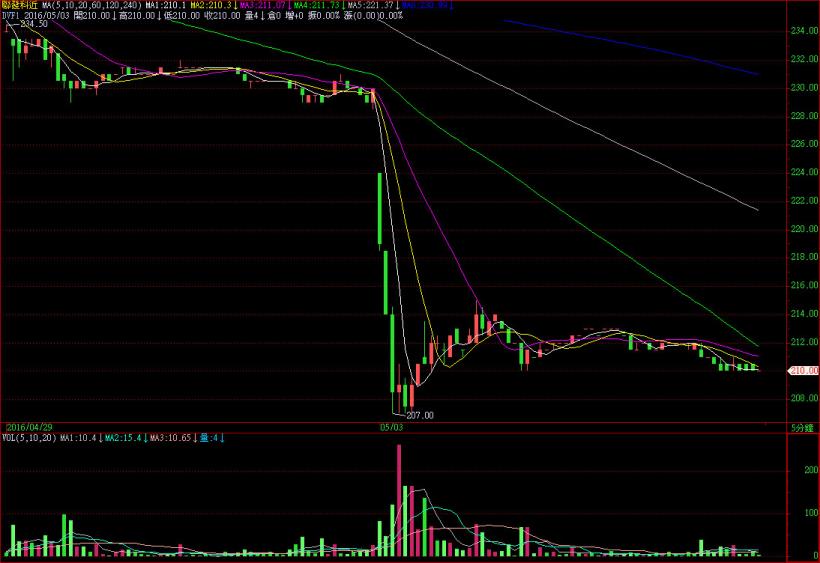Screen dimensions: 820x563
Task: Click the 2016/04/29 date marker
Action: tap(29, 427)
